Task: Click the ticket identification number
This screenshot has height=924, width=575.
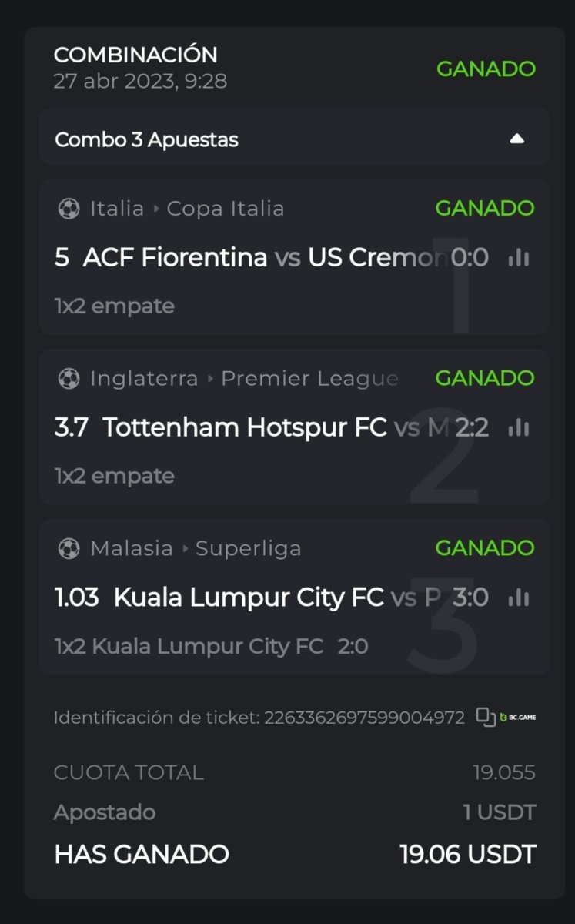Action: (364, 718)
